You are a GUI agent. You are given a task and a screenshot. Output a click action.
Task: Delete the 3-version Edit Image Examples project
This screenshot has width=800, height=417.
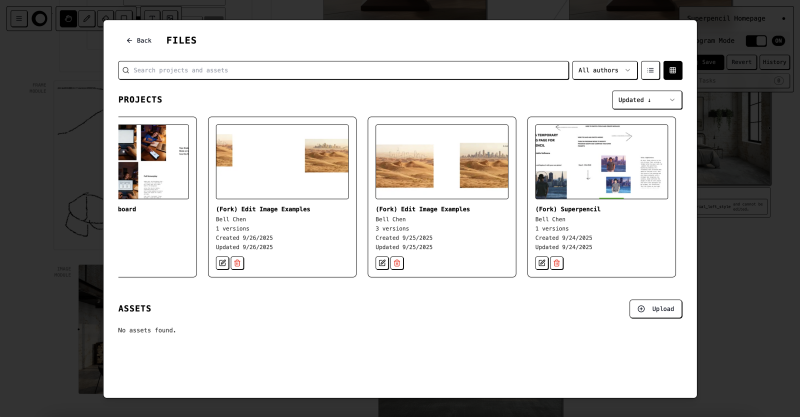[x=397, y=263]
